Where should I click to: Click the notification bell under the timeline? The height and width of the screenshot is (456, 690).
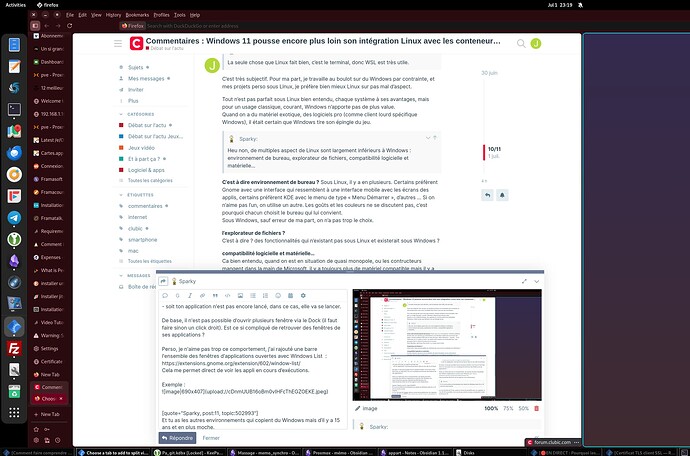tap(502, 195)
